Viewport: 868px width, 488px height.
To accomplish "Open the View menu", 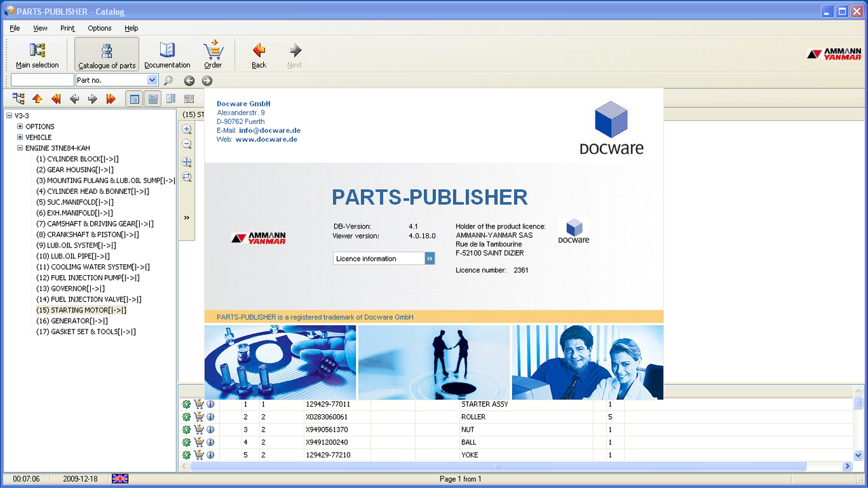I will tap(40, 28).
